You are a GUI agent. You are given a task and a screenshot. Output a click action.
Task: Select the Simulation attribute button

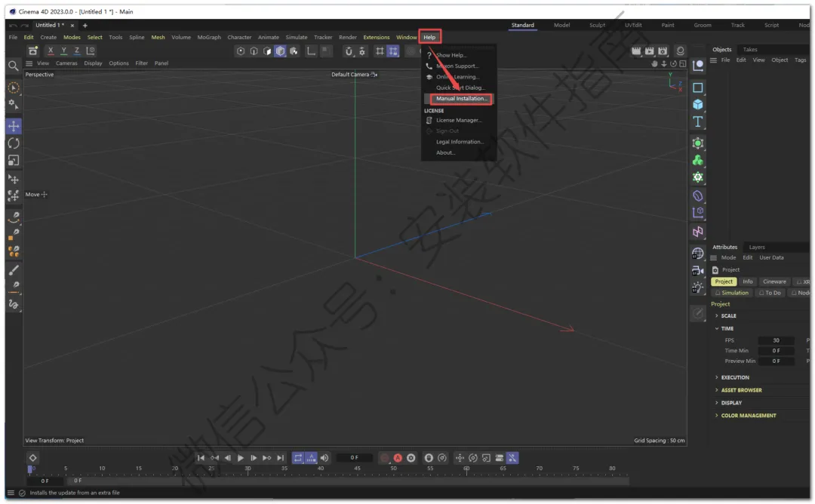tap(732, 293)
